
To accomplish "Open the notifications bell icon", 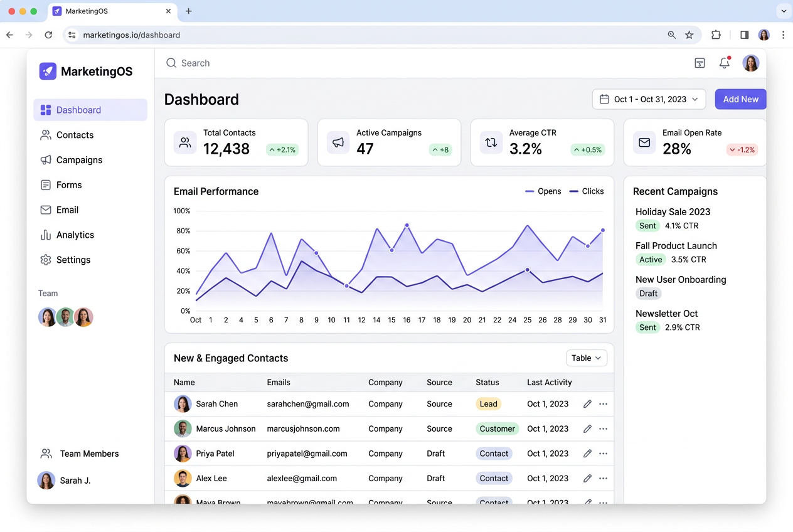I will [725, 63].
